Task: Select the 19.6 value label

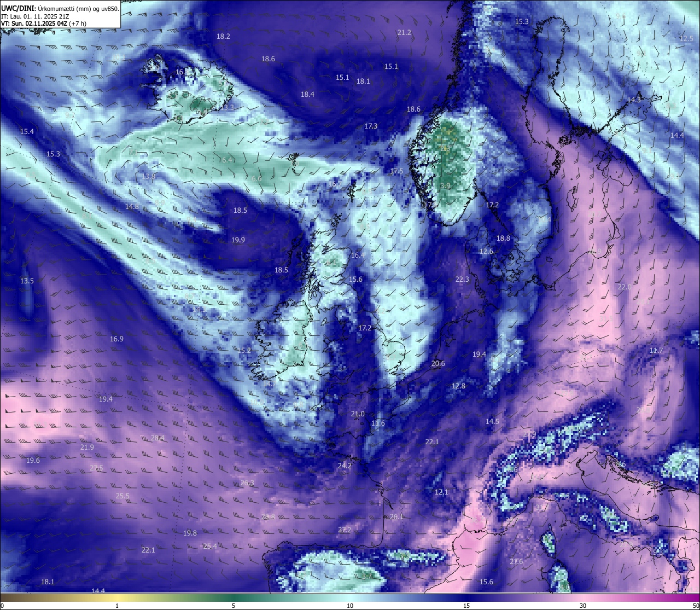Action: [x=33, y=461]
